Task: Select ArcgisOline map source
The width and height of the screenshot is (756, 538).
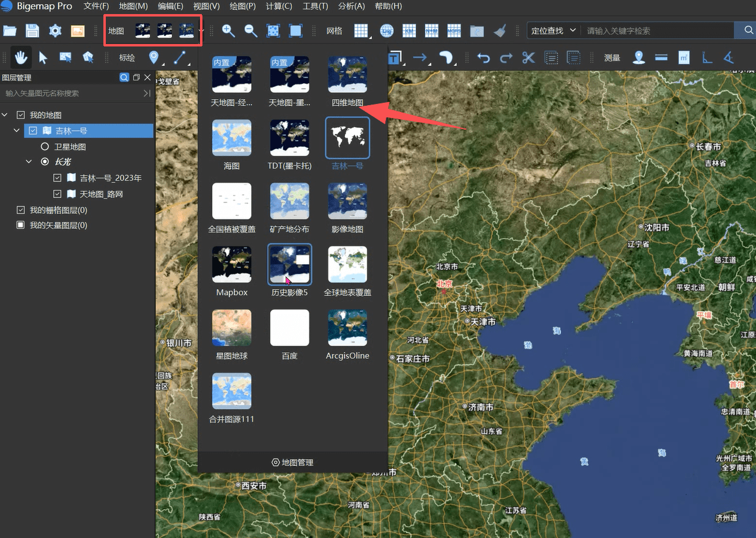Action: coord(347,335)
